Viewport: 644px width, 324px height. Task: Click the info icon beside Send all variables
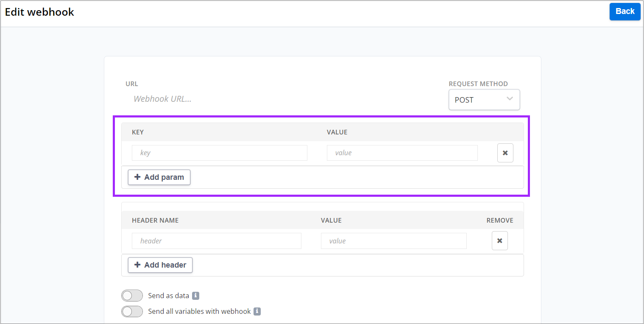coord(257,311)
